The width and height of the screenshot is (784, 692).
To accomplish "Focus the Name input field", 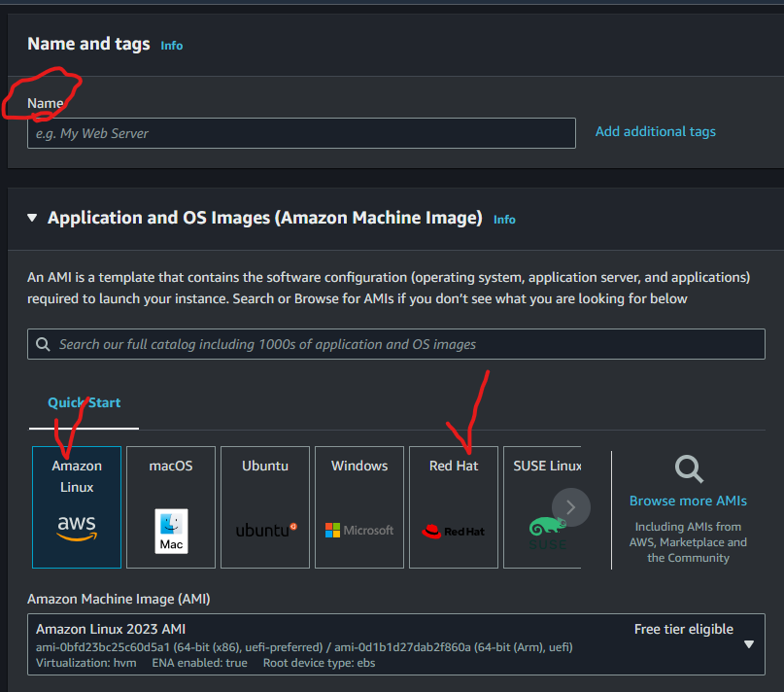I will (301, 133).
